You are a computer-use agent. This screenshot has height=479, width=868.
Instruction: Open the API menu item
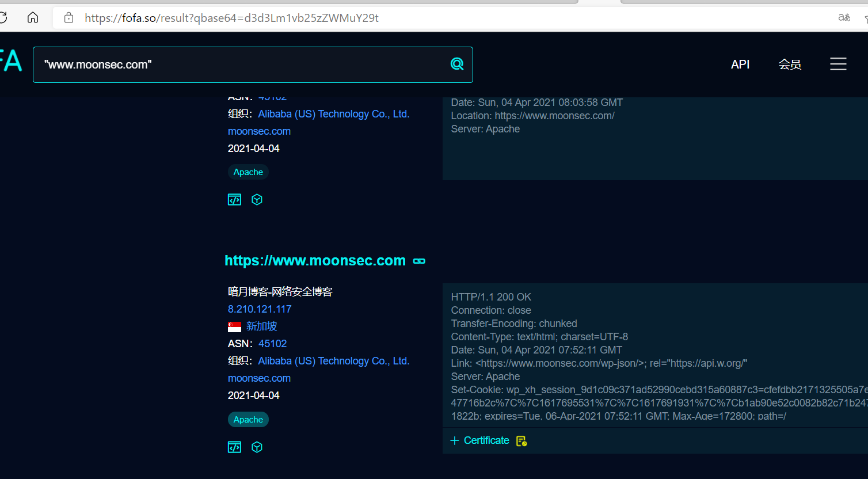[x=740, y=64]
